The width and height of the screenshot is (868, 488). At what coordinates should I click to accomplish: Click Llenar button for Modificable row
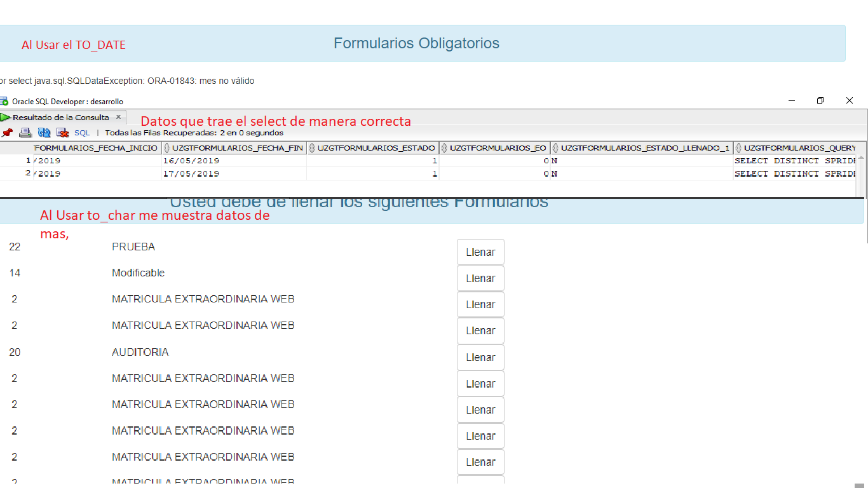[x=480, y=278]
